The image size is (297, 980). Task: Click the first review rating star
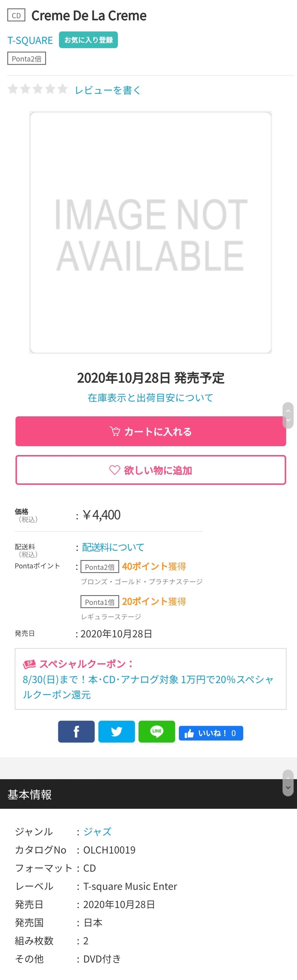coord(13,89)
